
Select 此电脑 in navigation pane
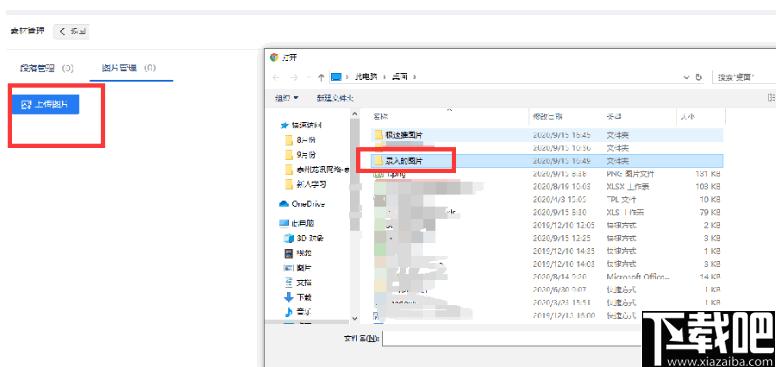pyautogui.click(x=297, y=223)
